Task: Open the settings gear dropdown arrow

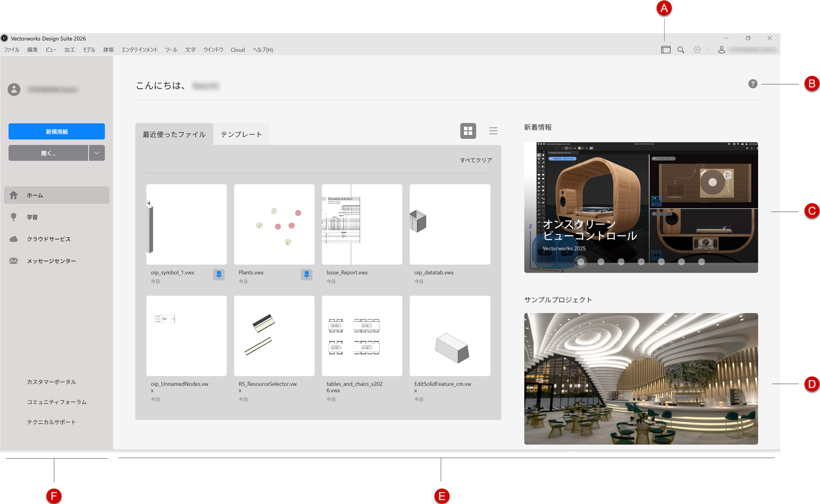Action: click(707, 50)
